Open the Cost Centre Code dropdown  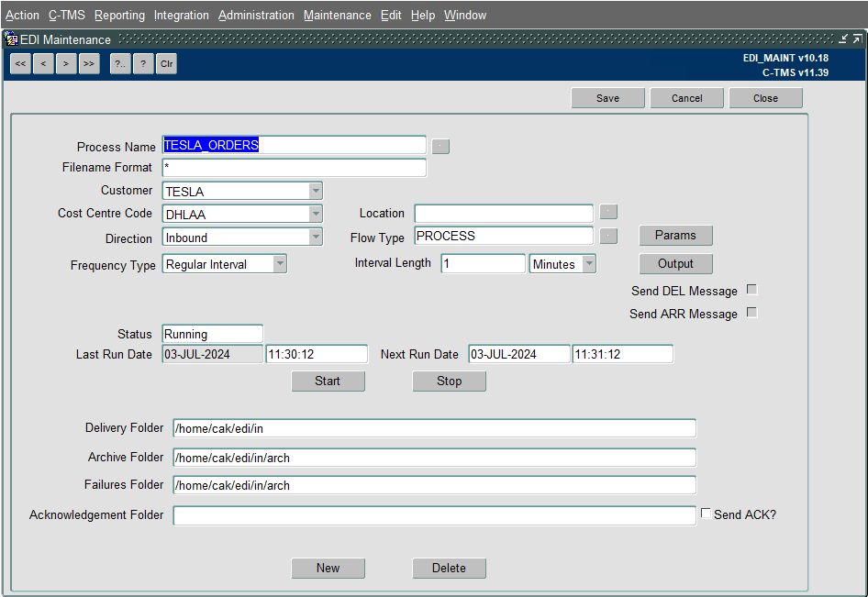(316, 214)
